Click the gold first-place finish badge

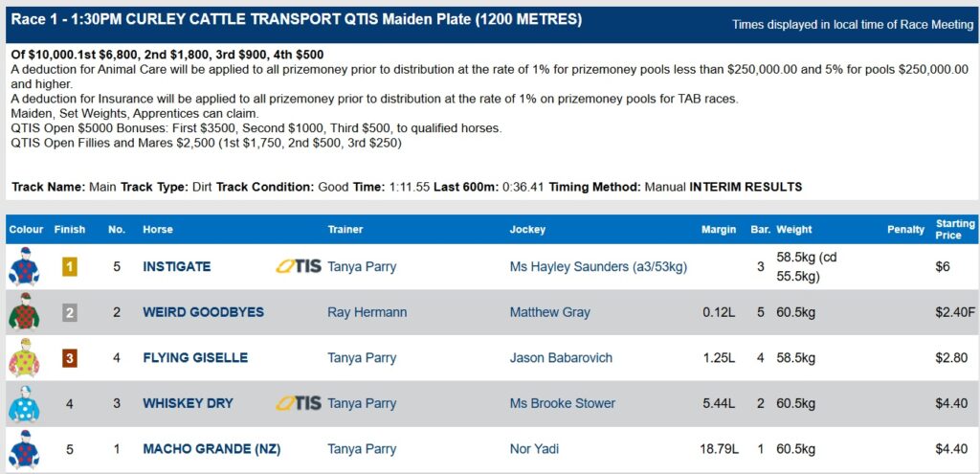pyautogui.click(x=70, y=267)
